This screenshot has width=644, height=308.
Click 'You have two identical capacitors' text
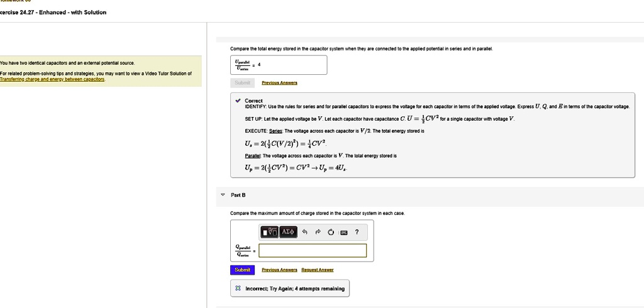click(x=67, y=63)
